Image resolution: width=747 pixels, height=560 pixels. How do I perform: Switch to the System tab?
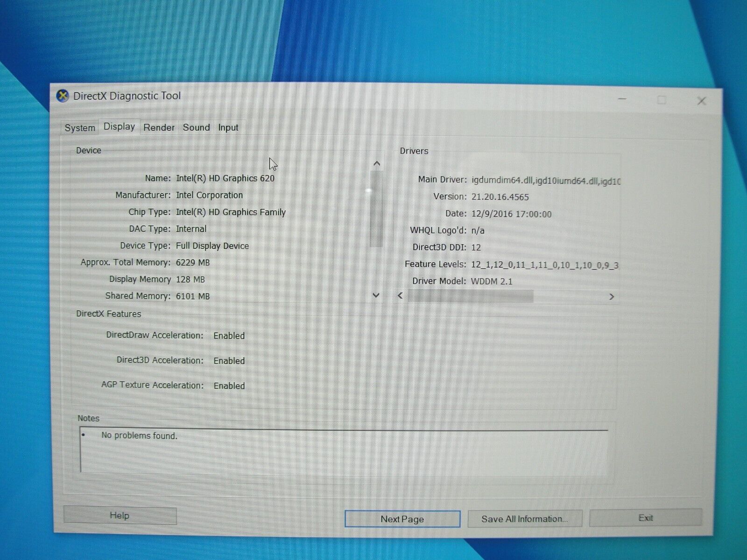point(79,127)
